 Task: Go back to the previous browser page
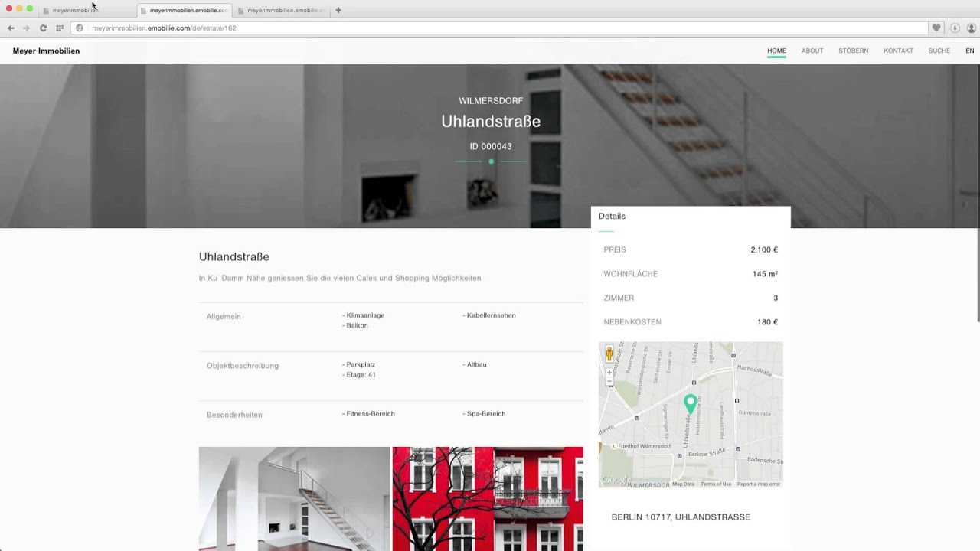point(11,28)
